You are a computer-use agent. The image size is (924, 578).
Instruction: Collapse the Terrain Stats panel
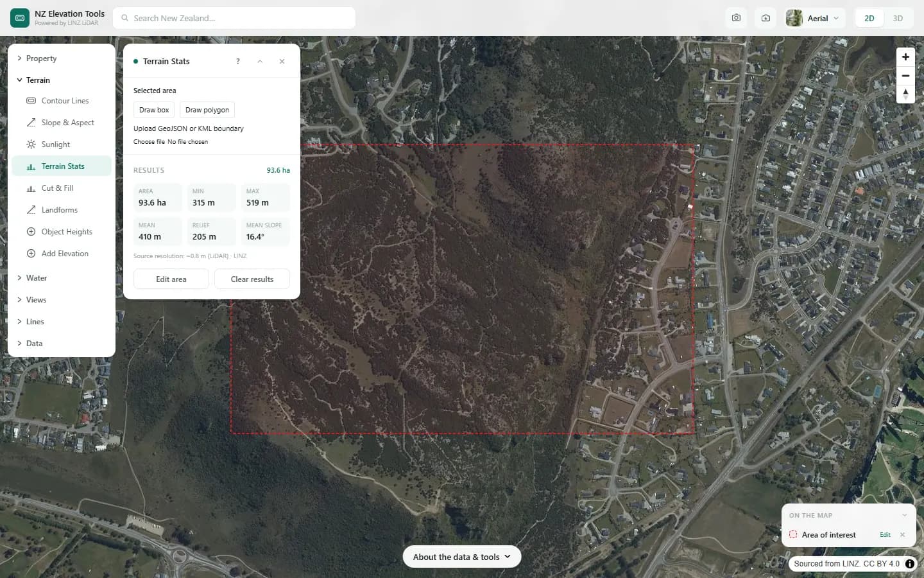(260, 62)
